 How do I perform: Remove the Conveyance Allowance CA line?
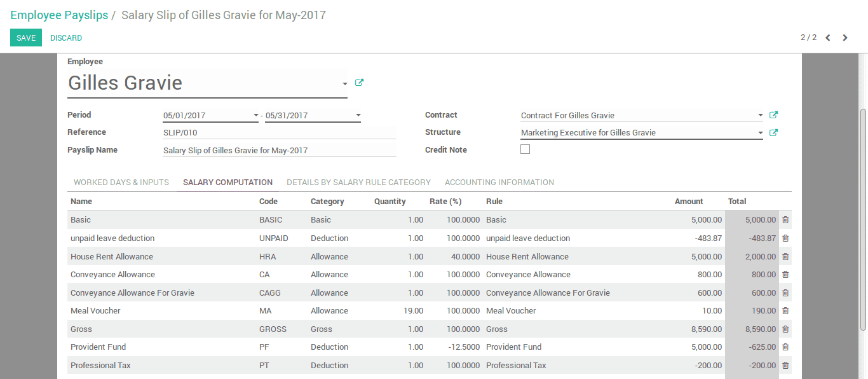[x=785, y=275]
